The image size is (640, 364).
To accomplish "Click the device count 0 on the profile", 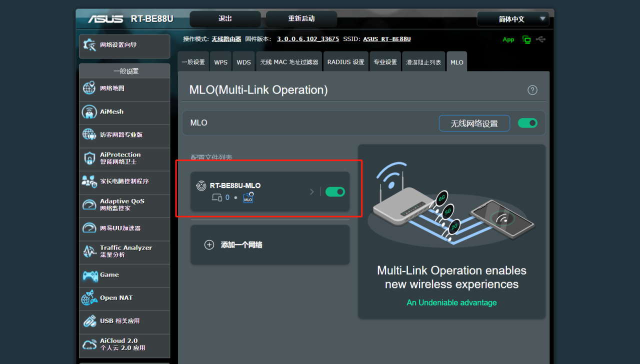I will pyautogui.click(x=227, y=197).
